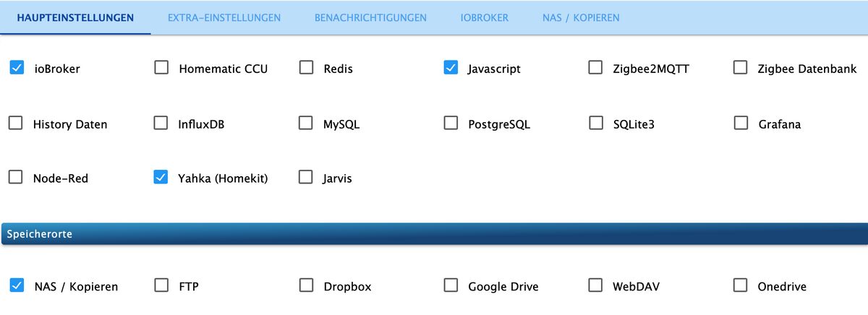Tick the Grafana checkbox

740,123
